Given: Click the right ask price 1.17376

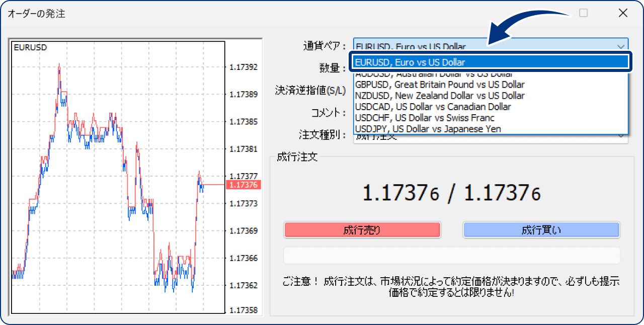Looking at the screenshot, I should coord(502,193).
